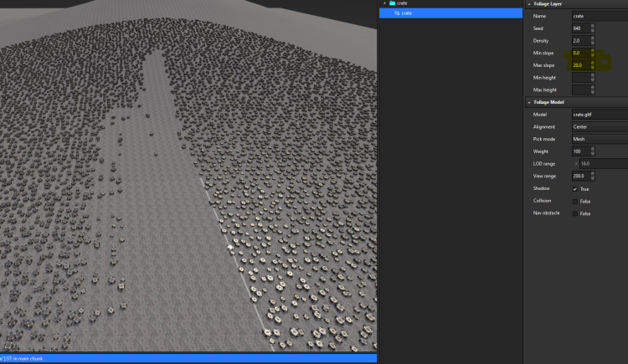
Task: Click the Model crate.gltf field
Action: 598,114
